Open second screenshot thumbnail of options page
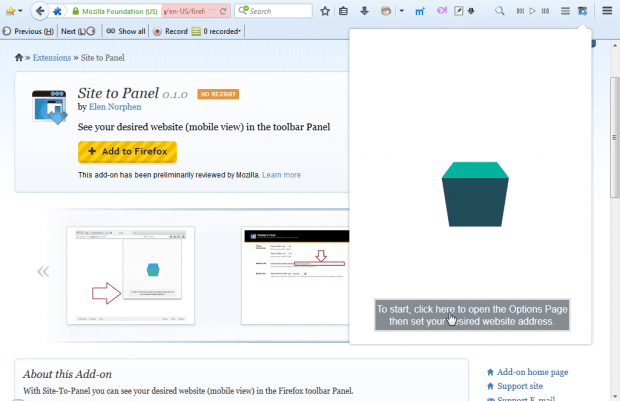 [295, 276]
